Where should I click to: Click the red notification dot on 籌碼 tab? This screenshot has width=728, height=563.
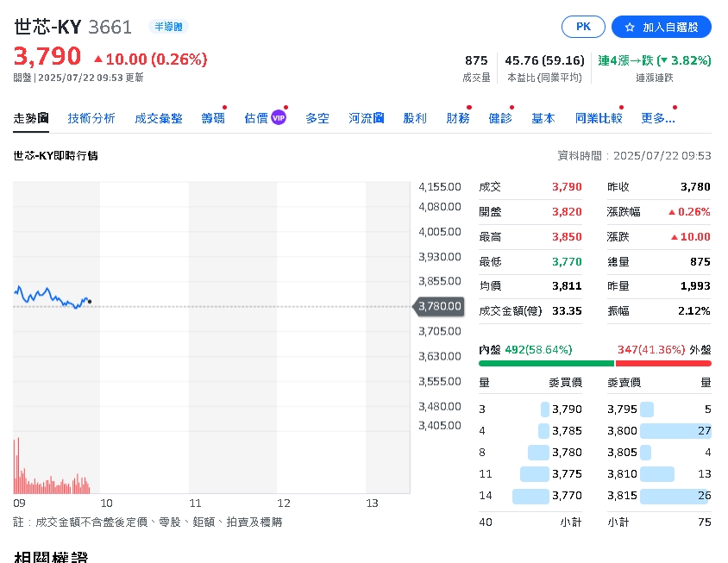coord(223,108)
